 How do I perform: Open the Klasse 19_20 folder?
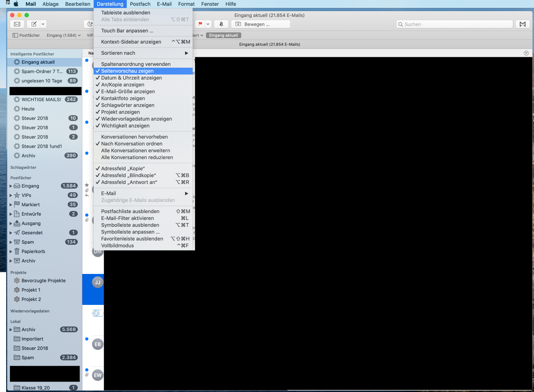(45, 388)
